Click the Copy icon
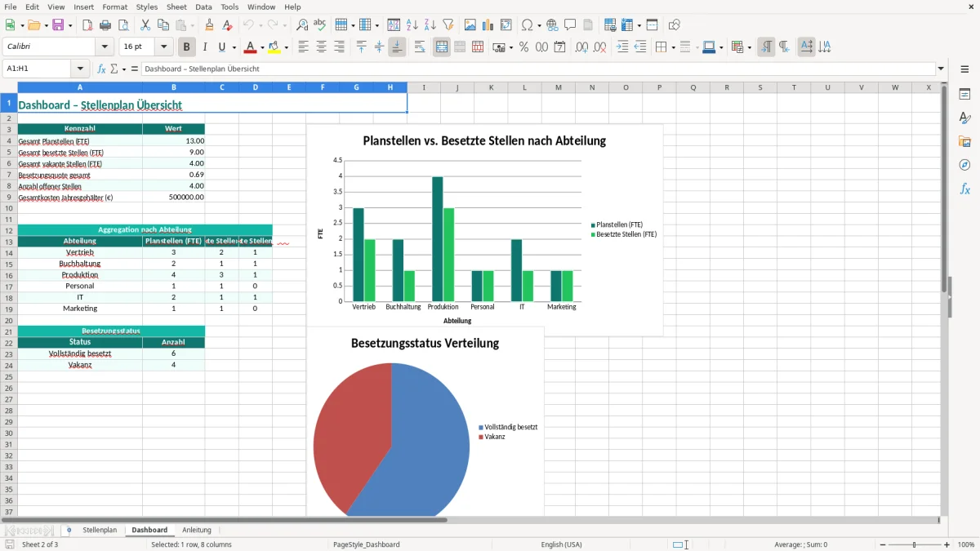Image resolution: width=980 pixels, height=551 pixels. pos(163,25)
